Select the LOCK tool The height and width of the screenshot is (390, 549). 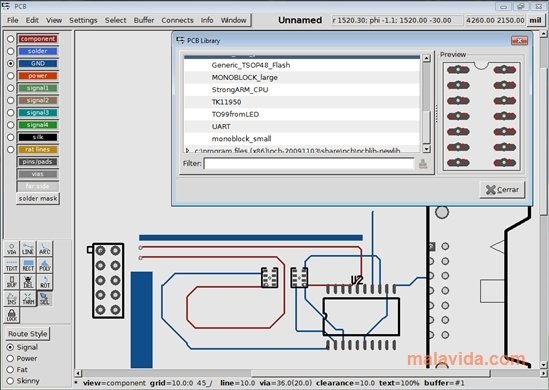(12, 315)
